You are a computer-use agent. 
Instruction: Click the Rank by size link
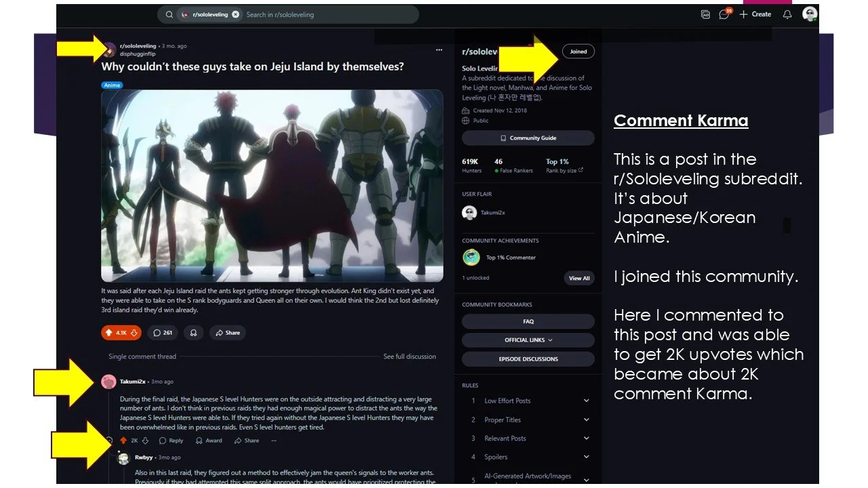(x=564, y=171)
